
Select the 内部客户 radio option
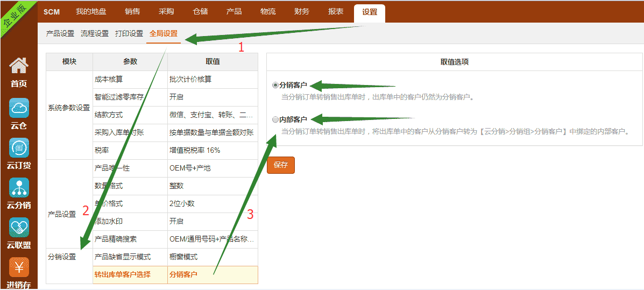[276, 119]
